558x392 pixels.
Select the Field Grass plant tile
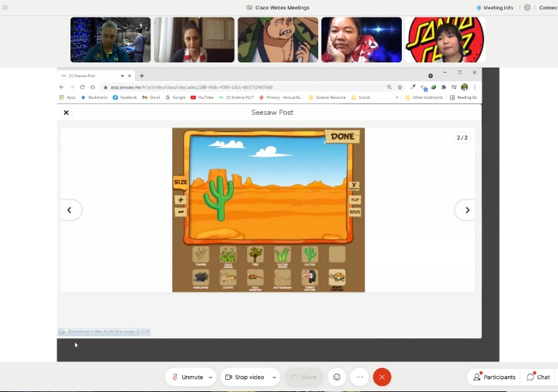click(x=228, y=254)
